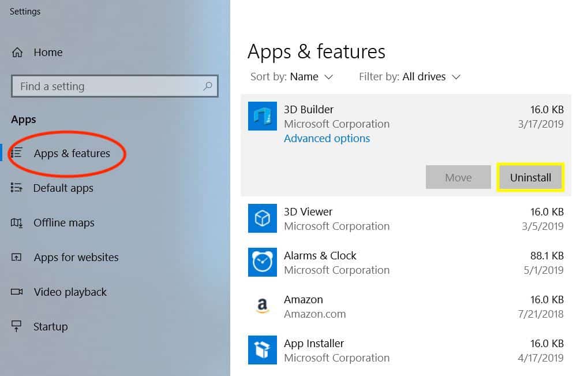The width and height of the screenshot is (588, 376).
Task: Go to Default apps settings
Action: click(63, 188)
